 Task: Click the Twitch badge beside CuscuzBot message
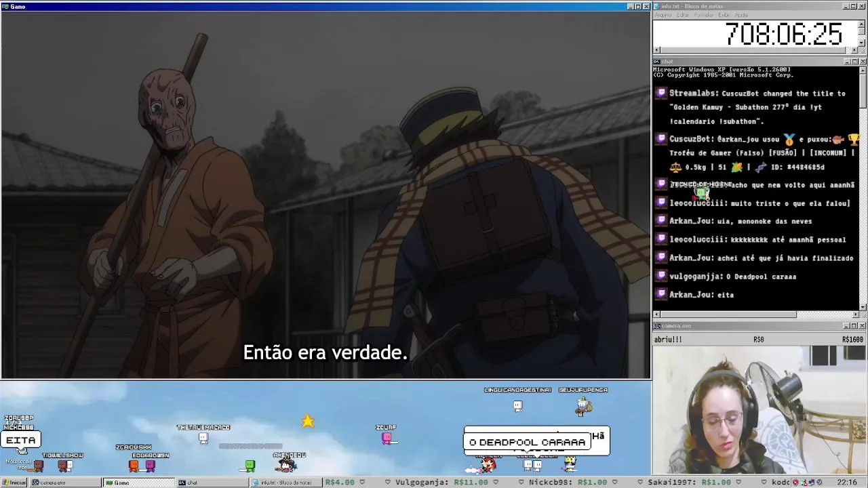click(x=662, y=139)
